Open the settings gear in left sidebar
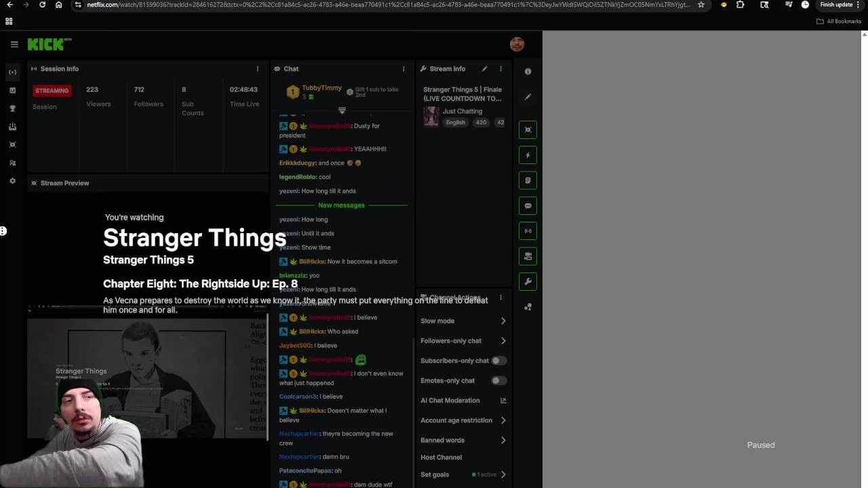868x488 pixels. (x=12, y=181)
